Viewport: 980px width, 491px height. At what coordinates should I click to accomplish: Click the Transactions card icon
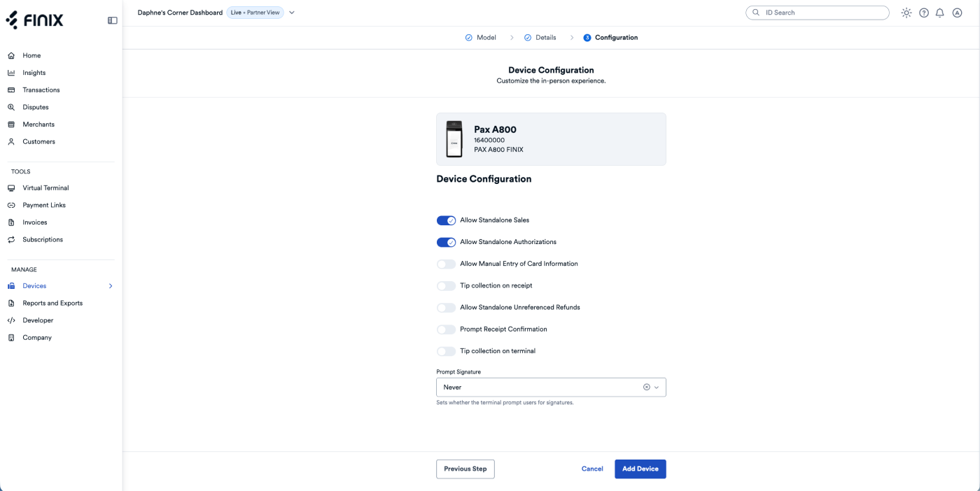point(11,90)
